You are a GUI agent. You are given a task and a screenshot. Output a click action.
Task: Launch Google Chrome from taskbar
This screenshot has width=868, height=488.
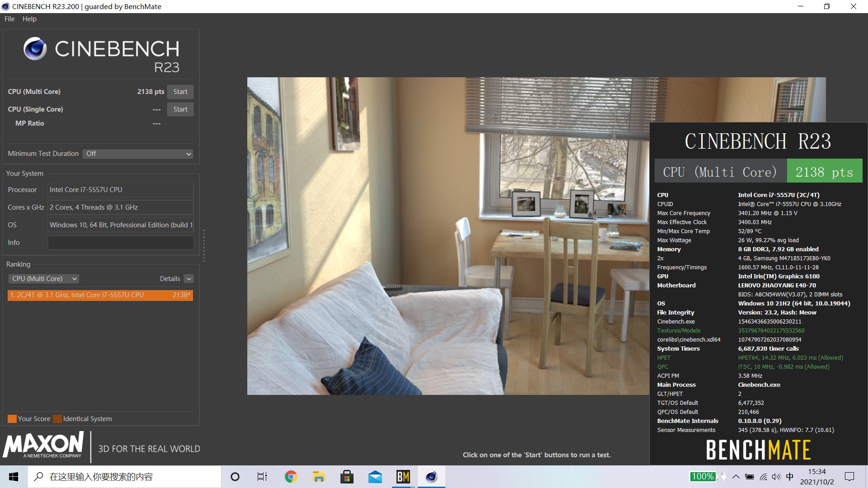pos(291,477)
